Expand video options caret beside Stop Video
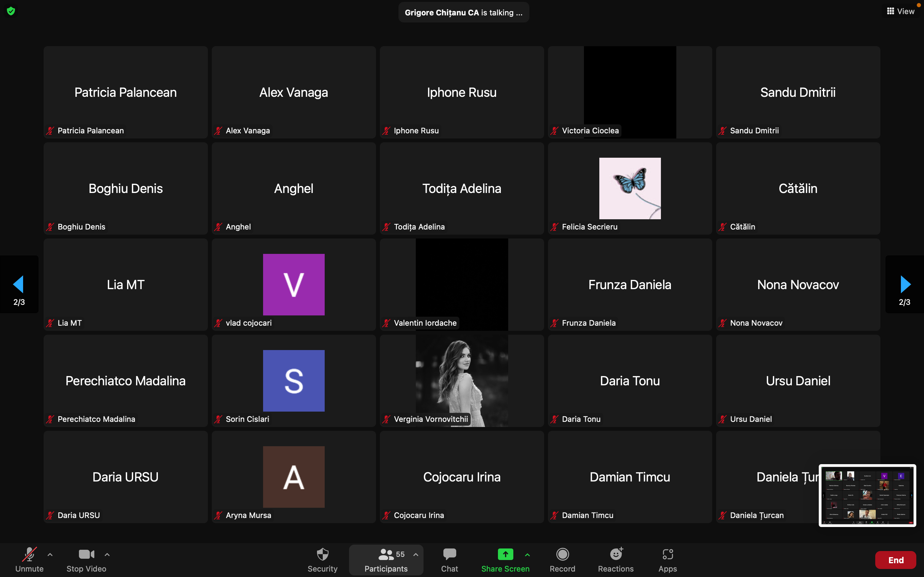 pyautogui.click(x=107, y=555)
